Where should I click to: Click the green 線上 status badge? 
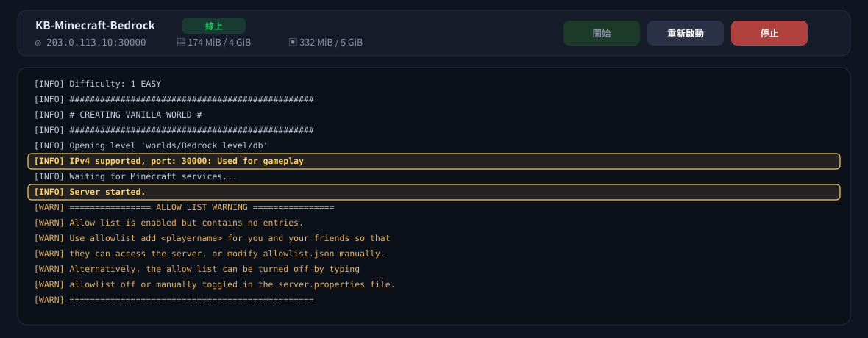pyautogui.click(x=213, y=26)
